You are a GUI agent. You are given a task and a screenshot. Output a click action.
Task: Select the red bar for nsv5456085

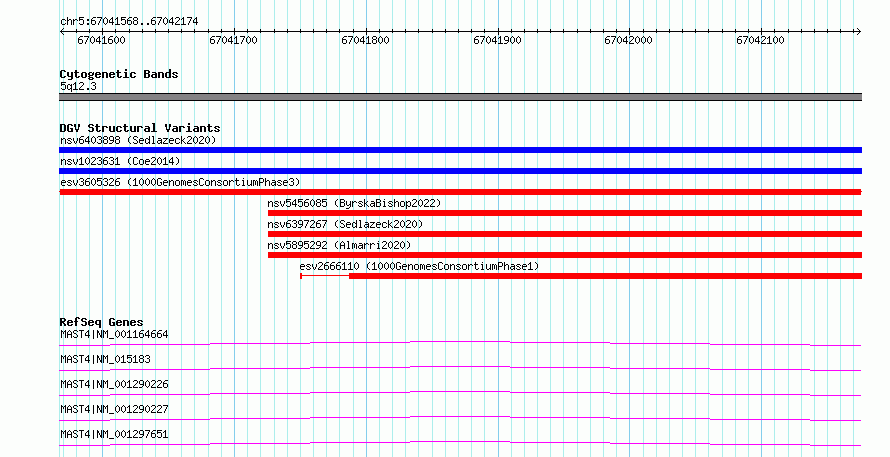565,213
